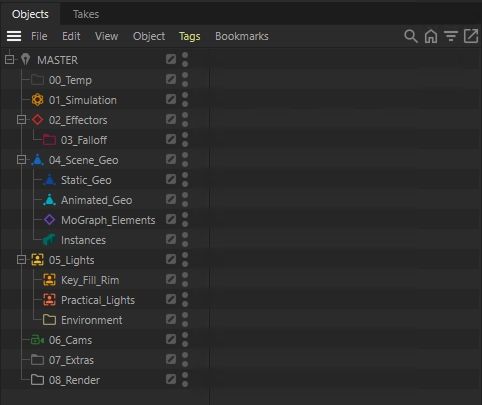Collapse the 04_Scene_Geo group
The height and width of the screenshot is (405, 482).
(x=21, y=160)
